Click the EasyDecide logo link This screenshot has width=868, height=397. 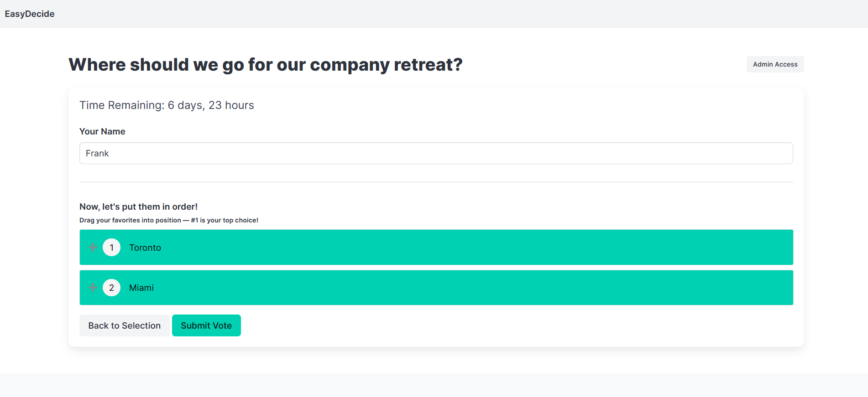click(30, 14)
